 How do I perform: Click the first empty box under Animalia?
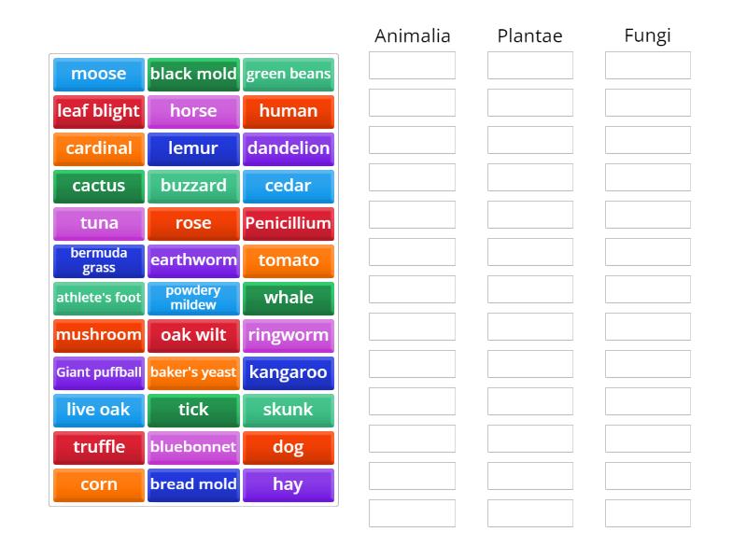point(411,66)
